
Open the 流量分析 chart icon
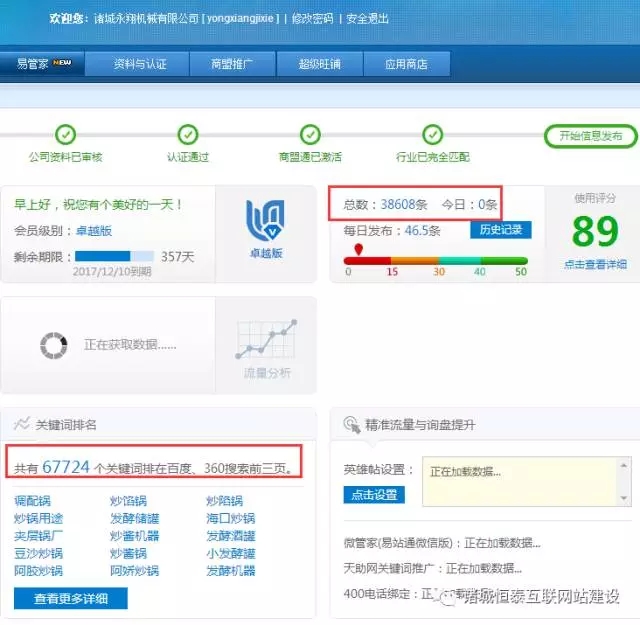[x=266, y=340]
